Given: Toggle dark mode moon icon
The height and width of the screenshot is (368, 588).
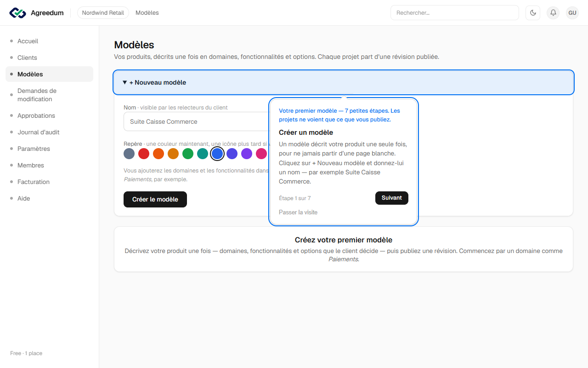Looking at the screenshot, I should [533, 13].
